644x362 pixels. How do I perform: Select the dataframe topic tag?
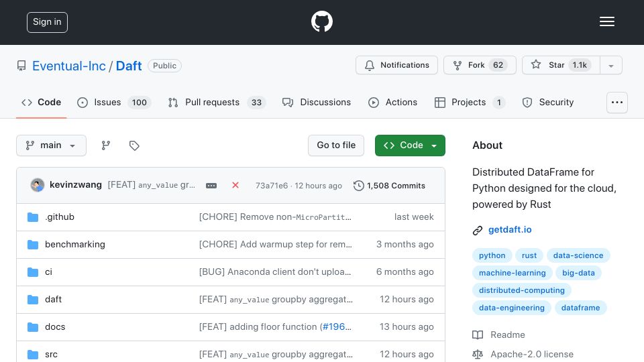580,308
